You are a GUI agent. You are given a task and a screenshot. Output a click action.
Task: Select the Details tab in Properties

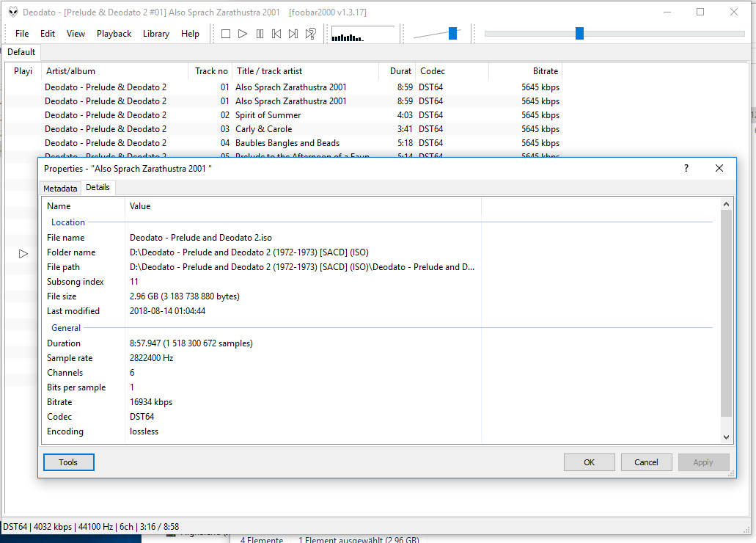coord(98,187)
